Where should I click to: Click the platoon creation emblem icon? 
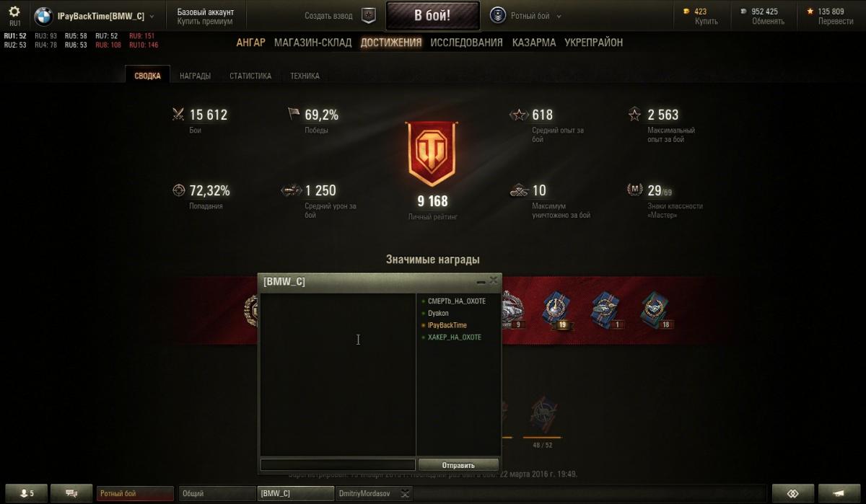[369, 15]
